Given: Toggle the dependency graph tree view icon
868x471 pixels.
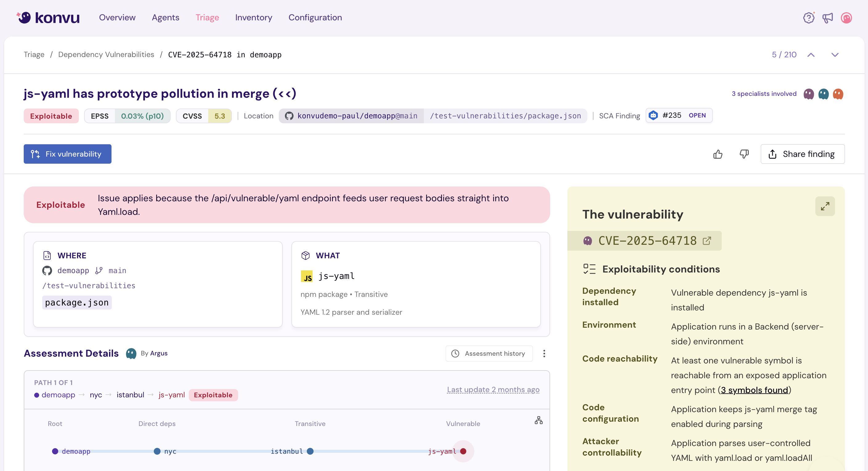Looking at the screenshot, I should pos(539,420).
